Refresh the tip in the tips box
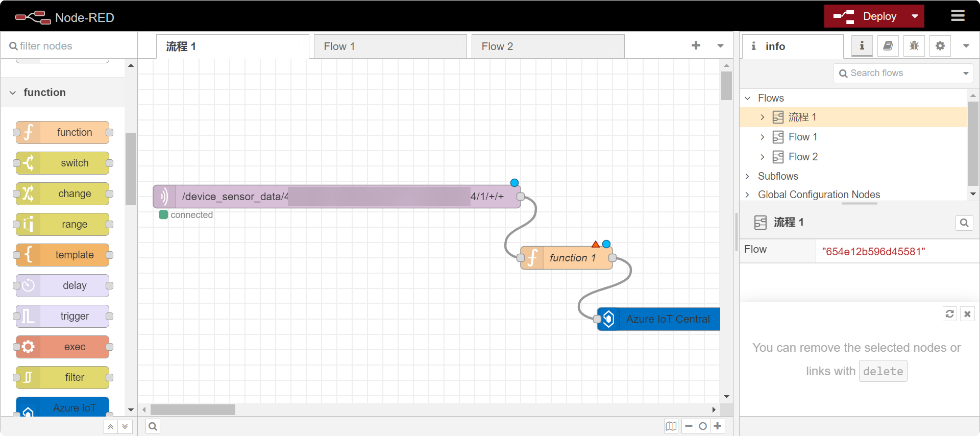Image resolution: width=980 pixels, height=436 pixels. click(x=949, y=314)
